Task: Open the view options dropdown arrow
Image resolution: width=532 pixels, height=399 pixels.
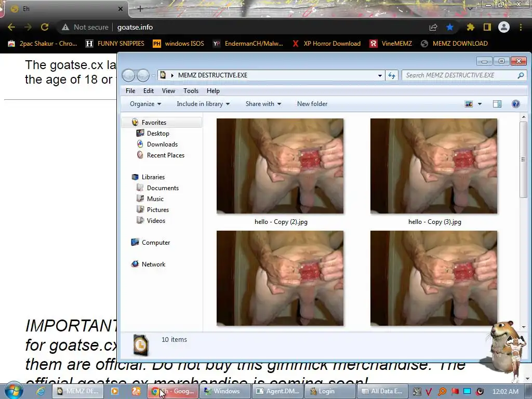Action: [x=480, y=104]
